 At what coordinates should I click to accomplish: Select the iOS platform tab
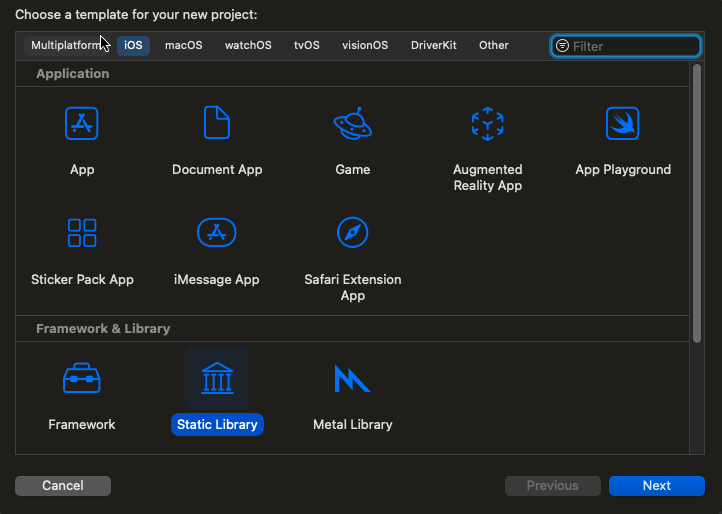133,46
